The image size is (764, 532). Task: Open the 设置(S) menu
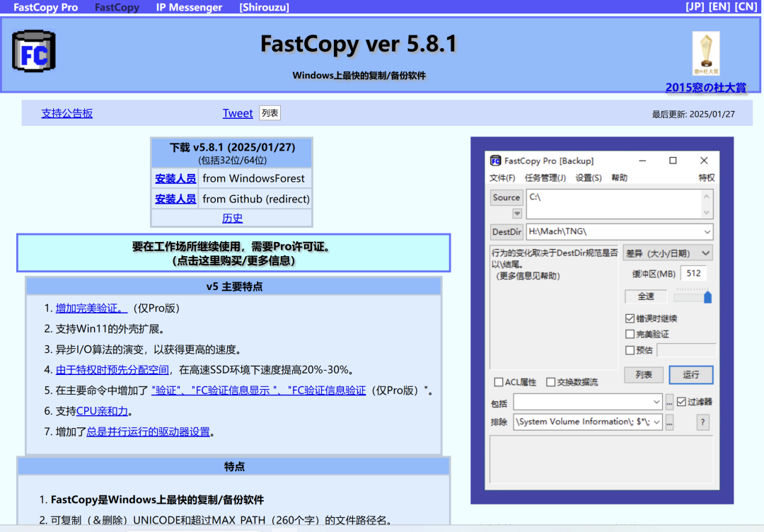(588, 178)
